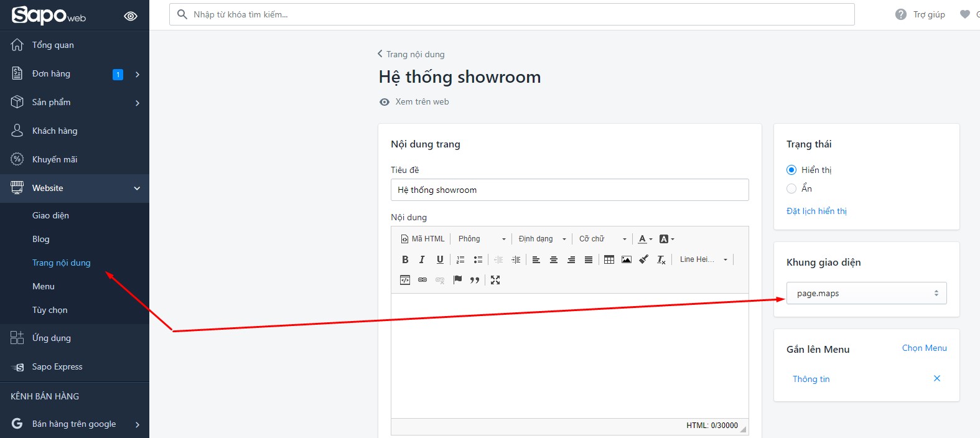980x438 pixels.
Task: Open the Phông font dropdown
Action: click(482, 239)
